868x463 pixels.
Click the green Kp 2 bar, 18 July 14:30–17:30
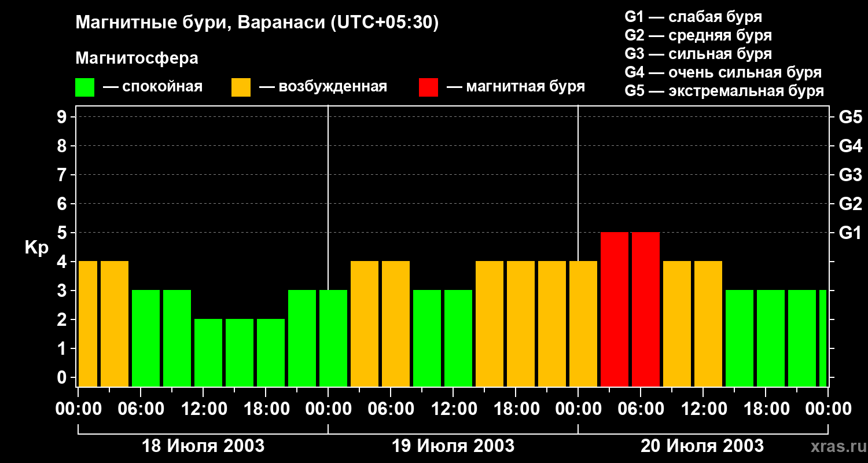pos(240,352)
